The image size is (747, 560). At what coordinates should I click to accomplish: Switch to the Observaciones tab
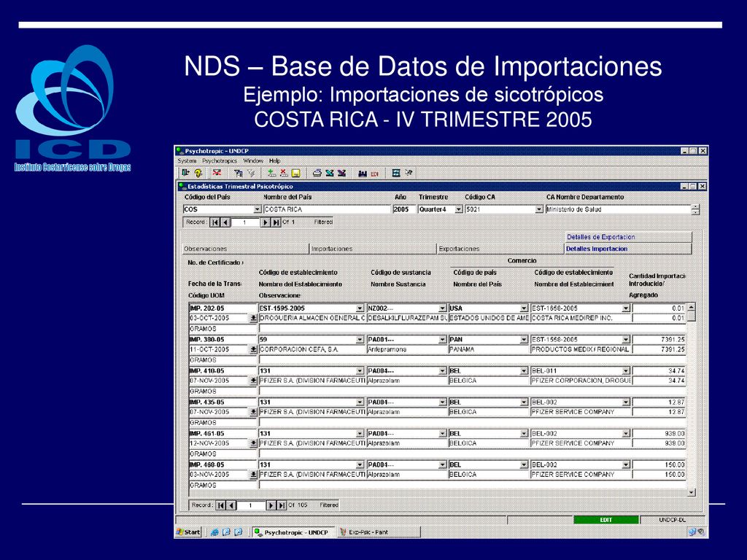coord(246,249)
